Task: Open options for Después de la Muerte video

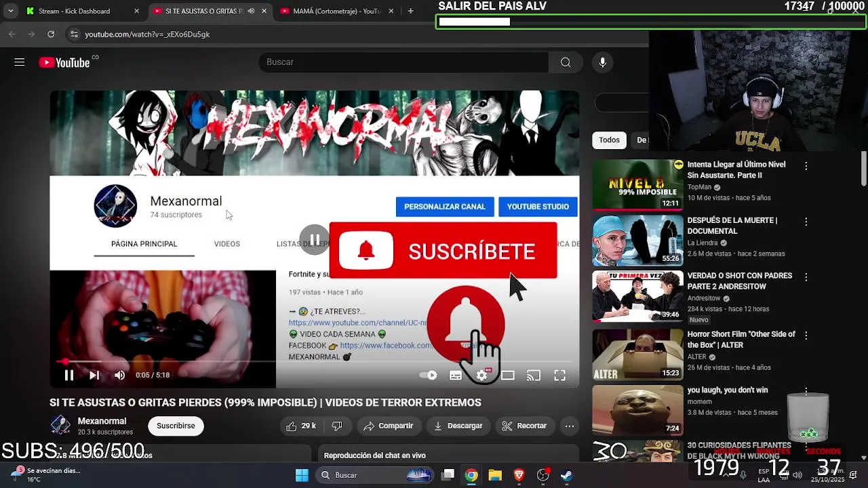Action: pos(806,222)
